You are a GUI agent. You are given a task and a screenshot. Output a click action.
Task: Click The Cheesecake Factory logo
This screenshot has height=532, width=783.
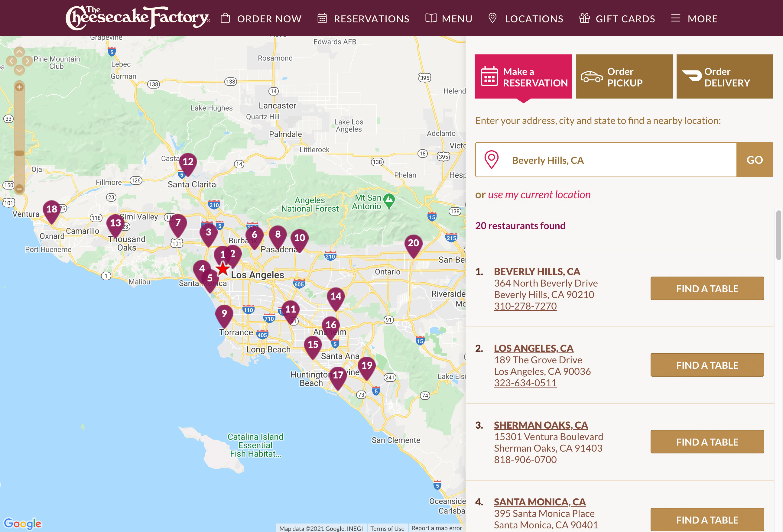point(138,18)
